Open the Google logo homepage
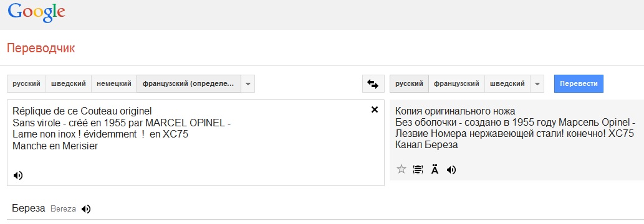This screenshot has width=644, height=224. click(x=36, y=13)
